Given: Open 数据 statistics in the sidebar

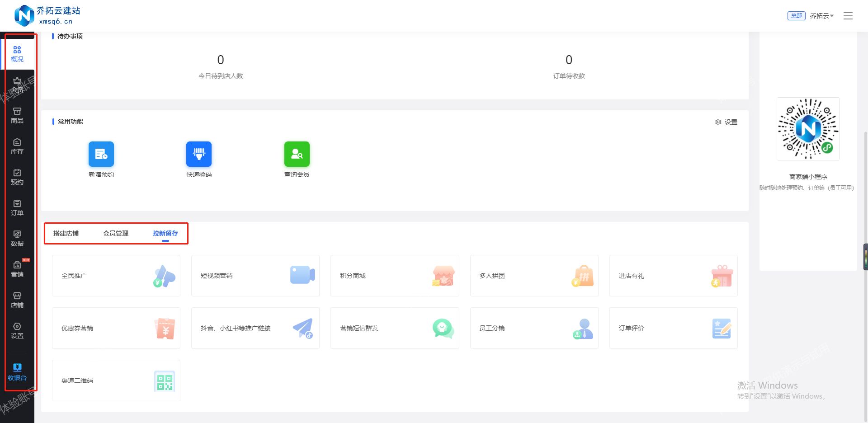Looking at the screenshot, I should [17, 239].
